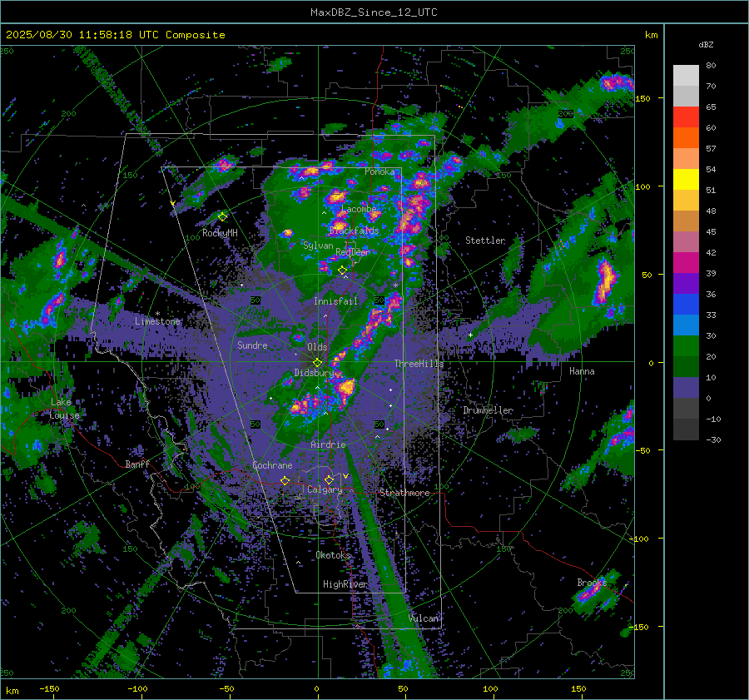Click the -30 value ending the legend
Screen dimensions: 749x700
pyautogui.click(x=713, y=439)
